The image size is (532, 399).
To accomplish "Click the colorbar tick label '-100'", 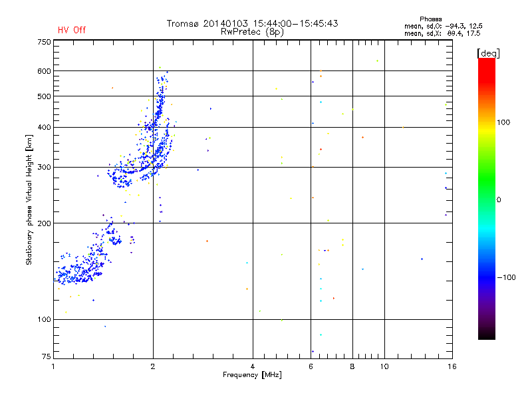I will point(506,277).
